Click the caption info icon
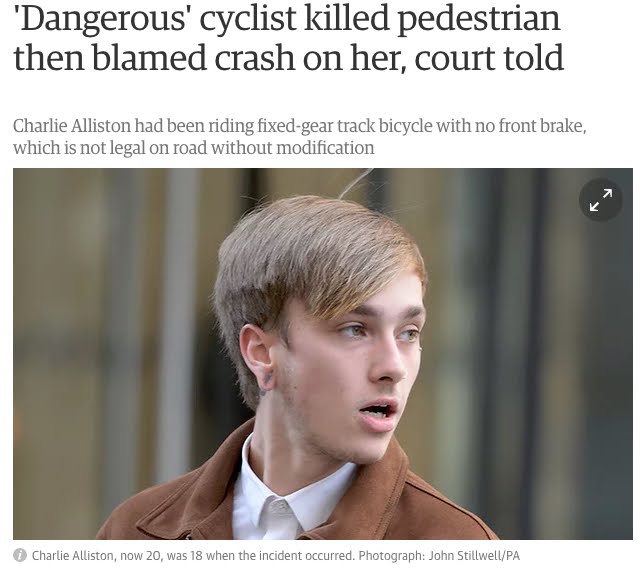The height and width of the screenshot is (578, 640). coord(20,555)
